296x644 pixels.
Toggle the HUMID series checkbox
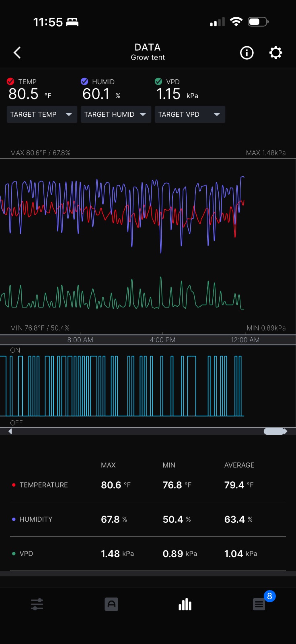click(x=84, y=81)
